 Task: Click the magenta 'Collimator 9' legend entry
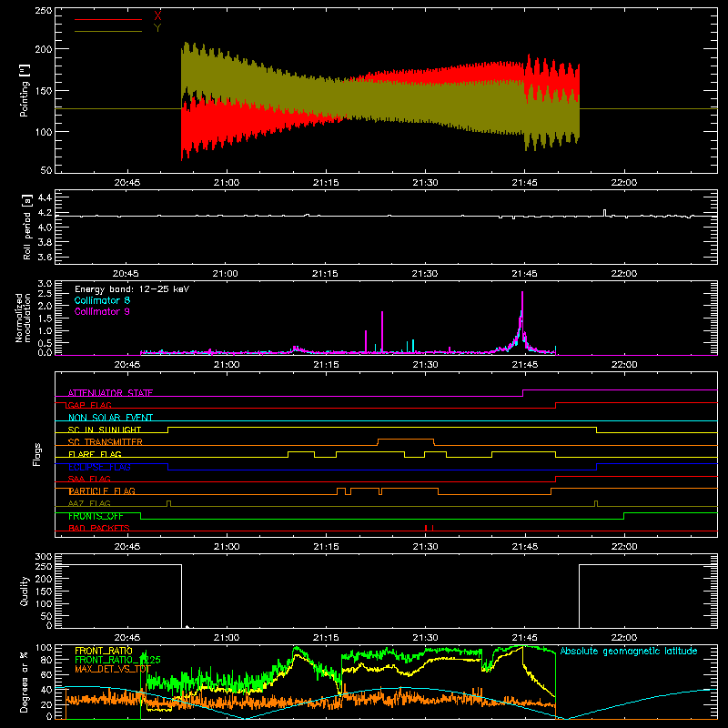(x=102, y=311)
